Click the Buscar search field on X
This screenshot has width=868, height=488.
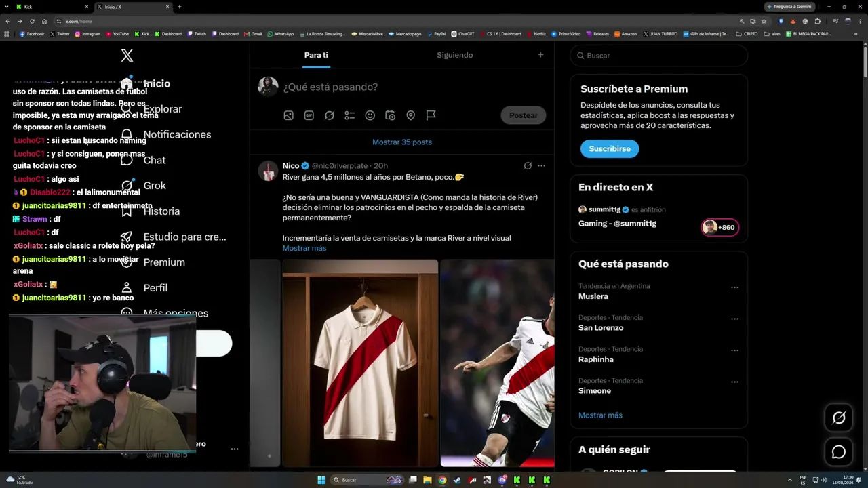click(x=659, y=56)
